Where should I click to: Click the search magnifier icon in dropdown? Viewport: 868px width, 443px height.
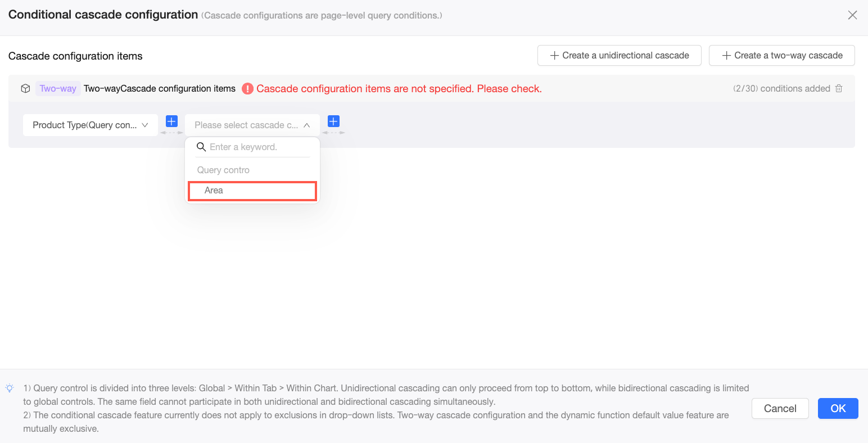click(x=201, y=147)
